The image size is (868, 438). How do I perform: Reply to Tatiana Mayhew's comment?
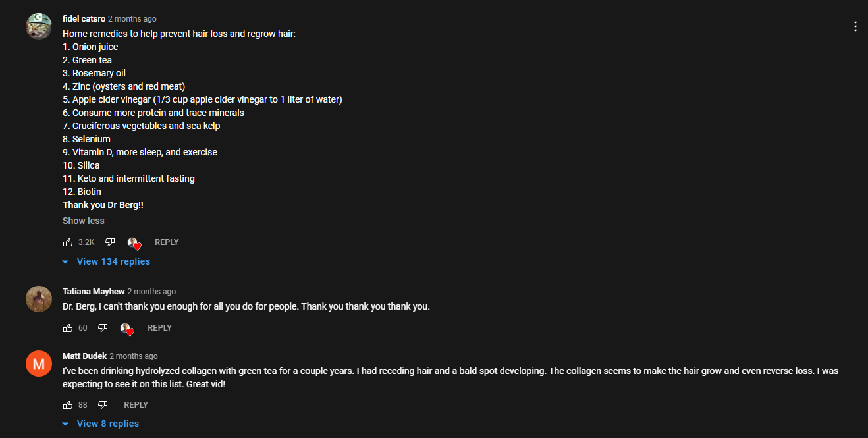point(159,328)
